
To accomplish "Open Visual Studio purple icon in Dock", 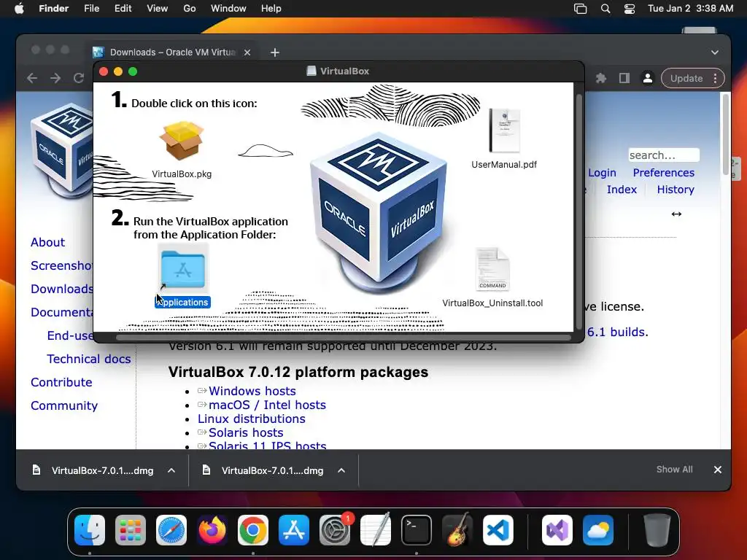I will click(x=557, y=530).
